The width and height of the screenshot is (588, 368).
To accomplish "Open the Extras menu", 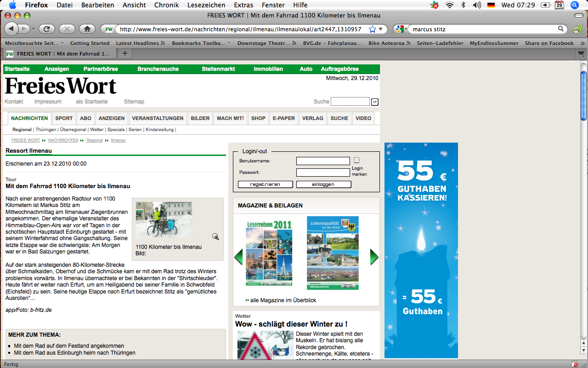I will [x=243, y=5].
